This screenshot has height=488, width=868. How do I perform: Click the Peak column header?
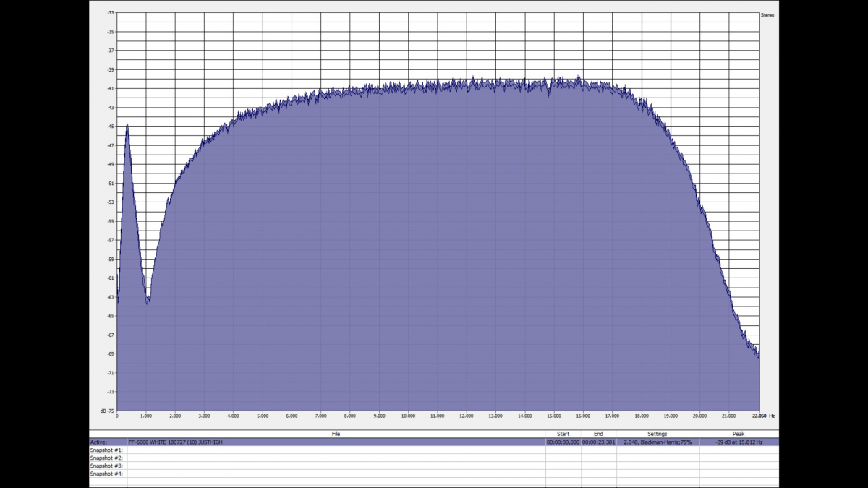(738, 434)
